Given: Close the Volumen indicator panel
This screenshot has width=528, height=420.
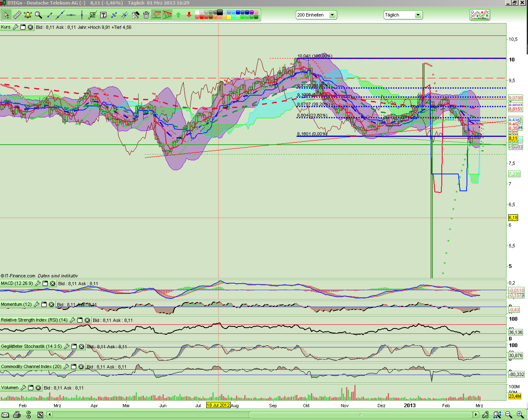Looking at the screenshot, I should pyautogui.click(x=38, y=388).
